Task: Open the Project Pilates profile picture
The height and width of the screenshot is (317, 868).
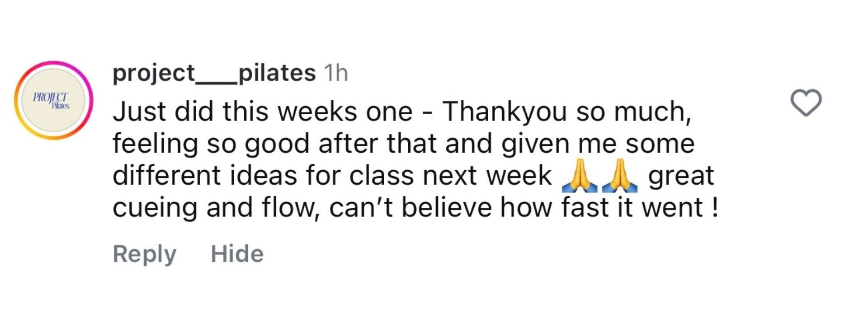Action: coord(53,100)
